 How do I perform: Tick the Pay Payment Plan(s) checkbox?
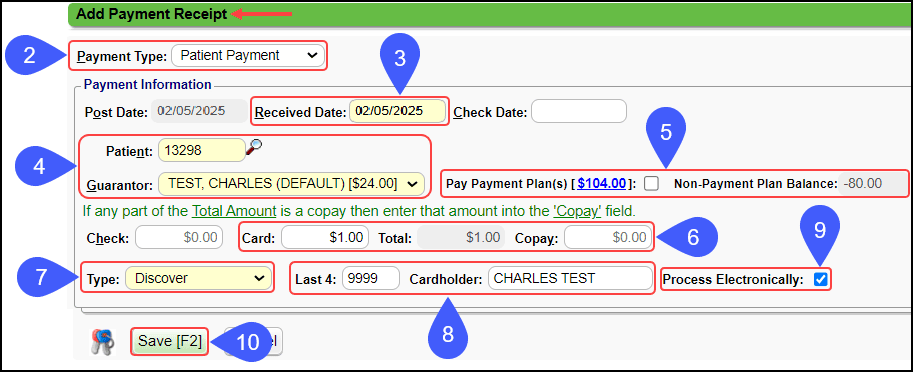tap(652, 184)
